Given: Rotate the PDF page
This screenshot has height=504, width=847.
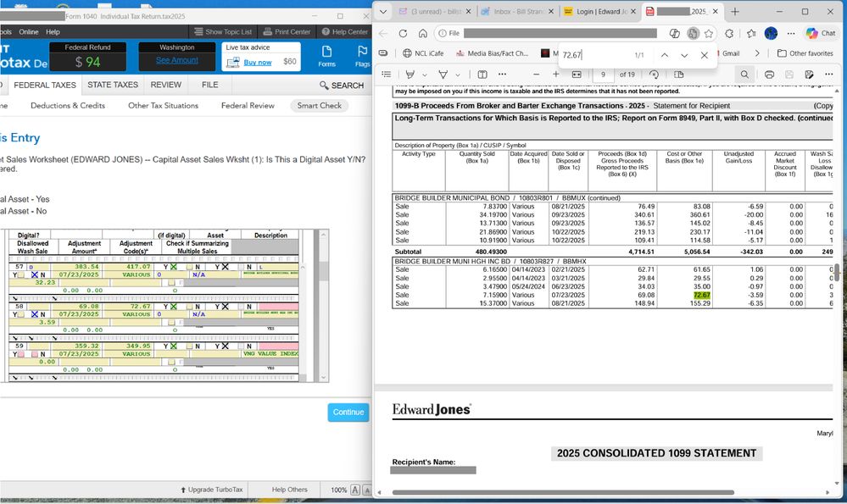Looking at the screenshot, I should (x=655, y=75).
